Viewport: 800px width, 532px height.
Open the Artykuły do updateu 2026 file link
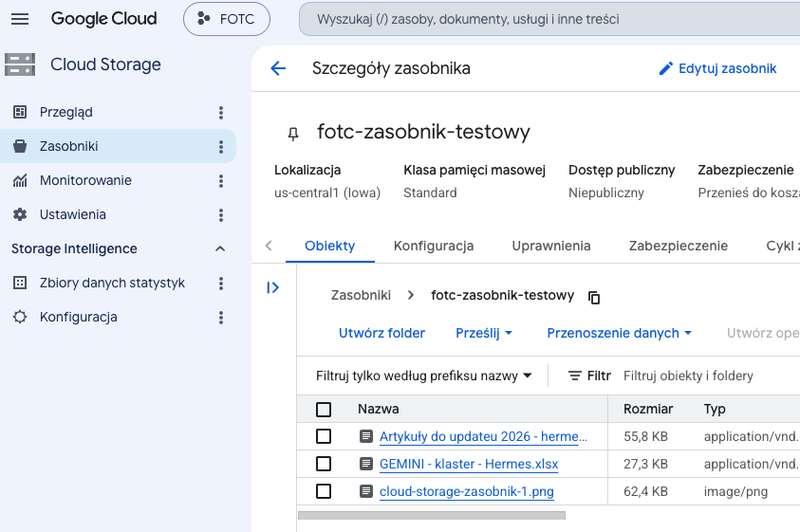(x=483, y=436)
